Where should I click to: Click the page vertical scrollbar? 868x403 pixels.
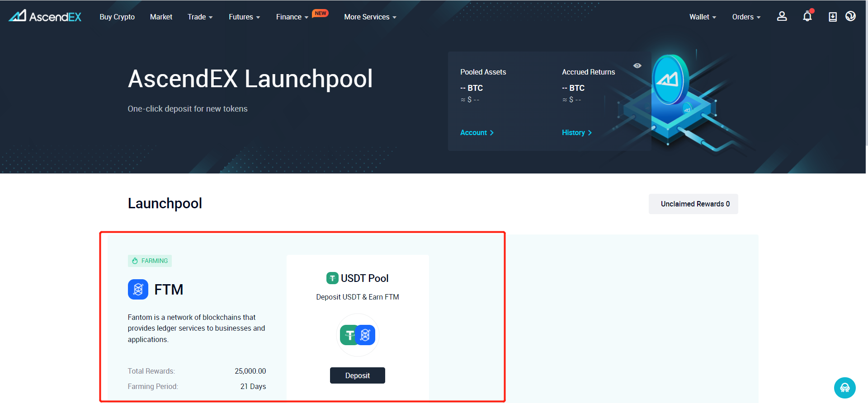point(866,72)
